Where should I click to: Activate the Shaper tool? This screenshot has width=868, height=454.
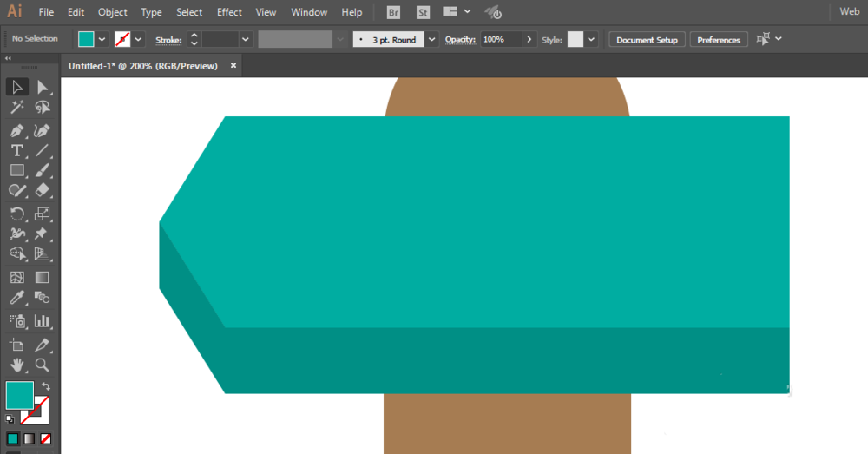pyautogui.click(x=17, y=190)
